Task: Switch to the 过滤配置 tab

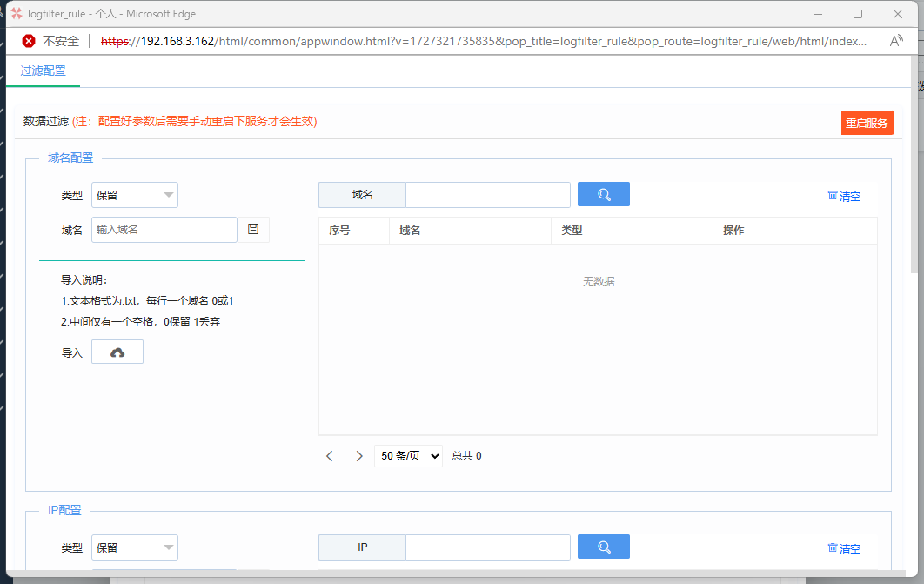Action: (x=43, y=70)
